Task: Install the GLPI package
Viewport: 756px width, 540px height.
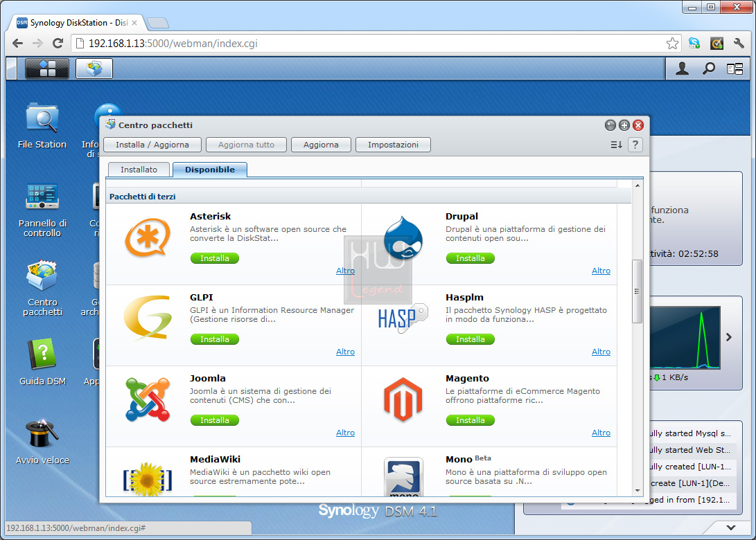Action: (215, 339)
